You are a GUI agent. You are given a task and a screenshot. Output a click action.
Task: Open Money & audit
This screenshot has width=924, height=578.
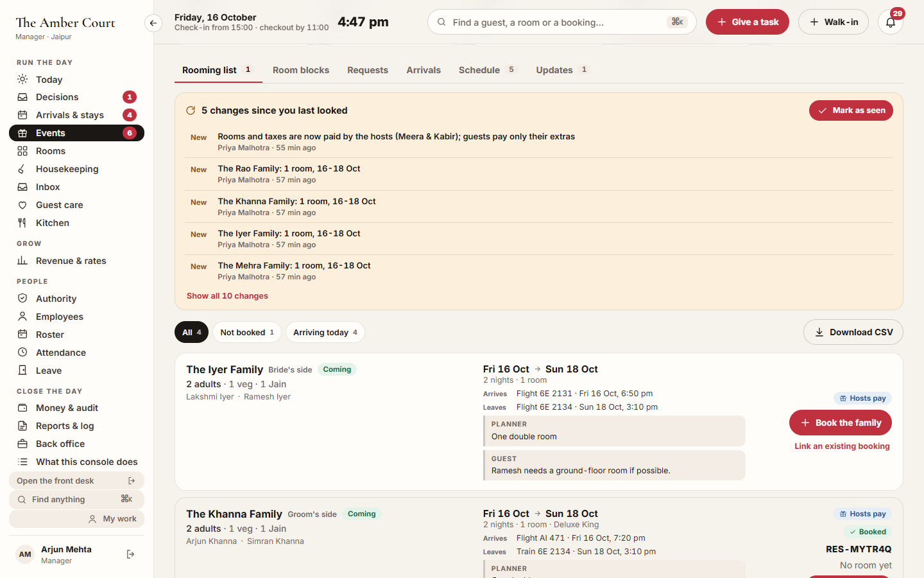click(76, 408)
